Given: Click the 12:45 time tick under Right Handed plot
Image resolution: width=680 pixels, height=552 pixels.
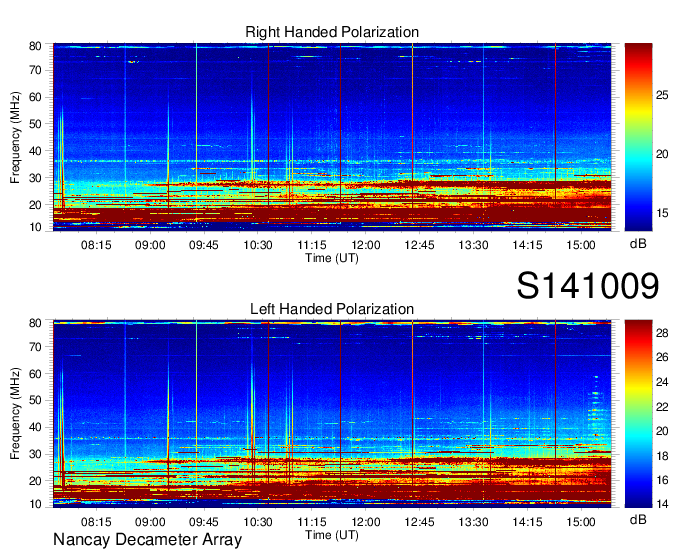Looking at the screenshot, I should pos(419,245).
